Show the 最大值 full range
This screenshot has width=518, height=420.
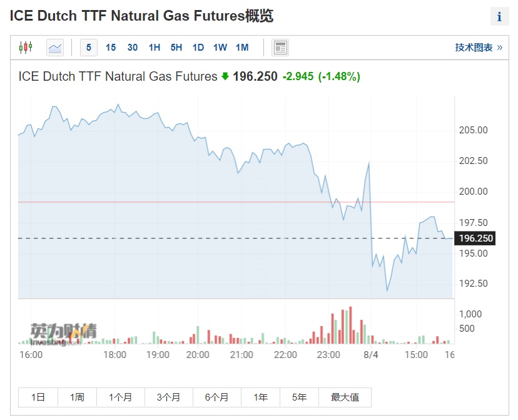(x=345, y=397)
